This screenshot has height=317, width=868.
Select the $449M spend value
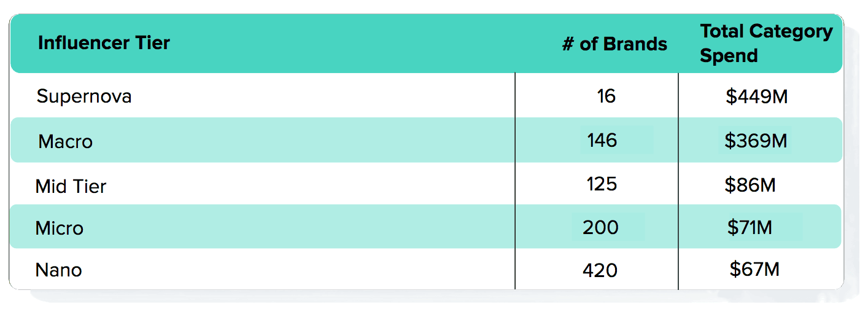coord(756,96)
